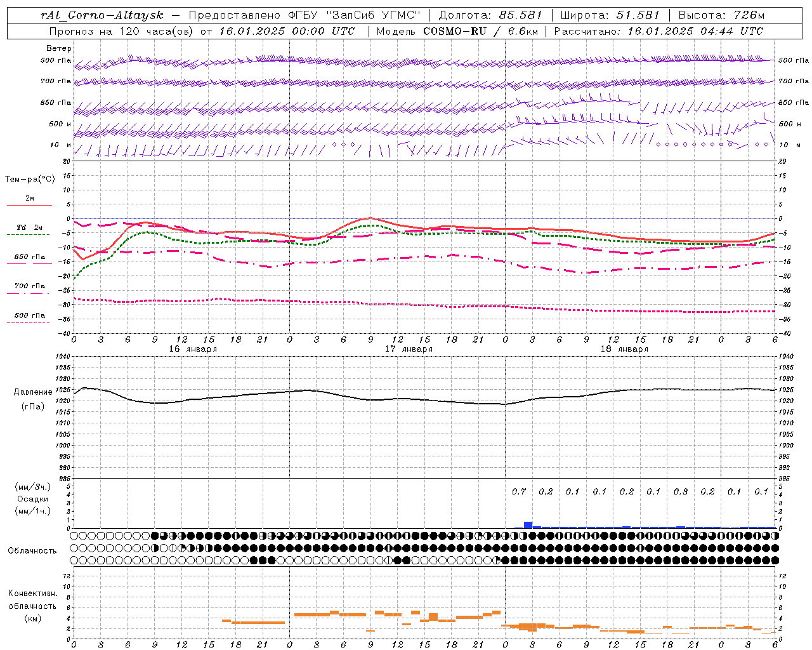Click the 0.3 precipitation total
Image resolution: width=812 pixels, height=650 pixels.
tap(681, 492)
